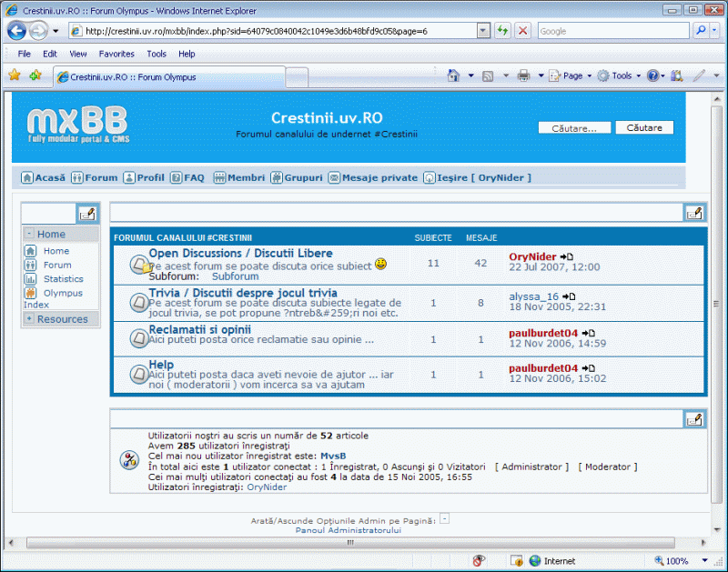This screenshot has width=728, height=572.
Task: Click the Open Discussions forum folder icon
Action: coord(137,265)
